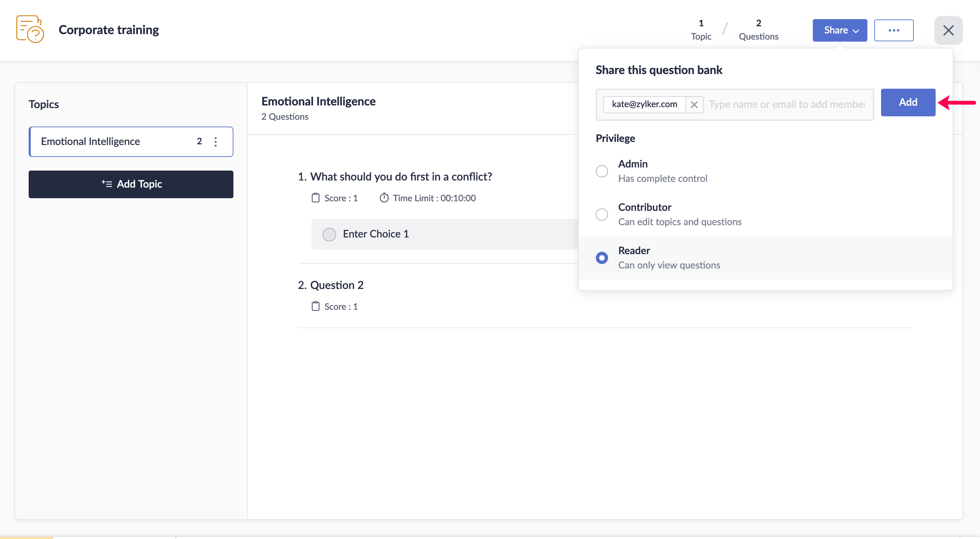
Task: Click the score icon under Question 2
Action: 315,306
